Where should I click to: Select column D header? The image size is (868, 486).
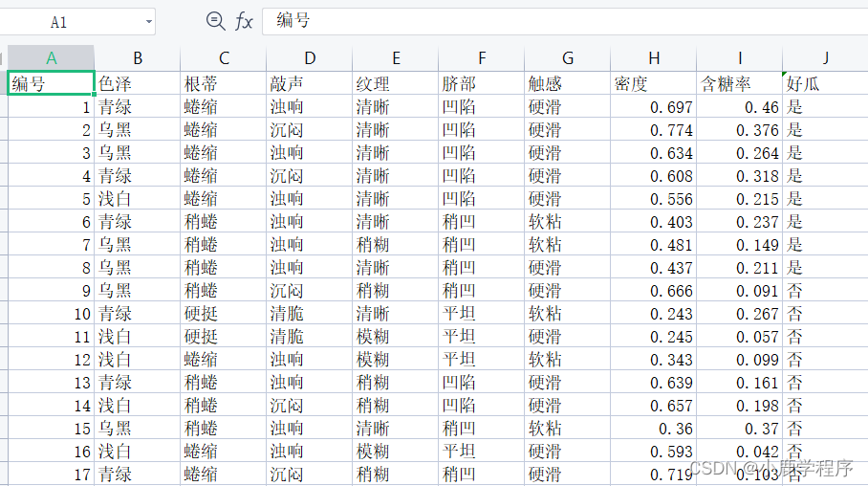(310, 58)
